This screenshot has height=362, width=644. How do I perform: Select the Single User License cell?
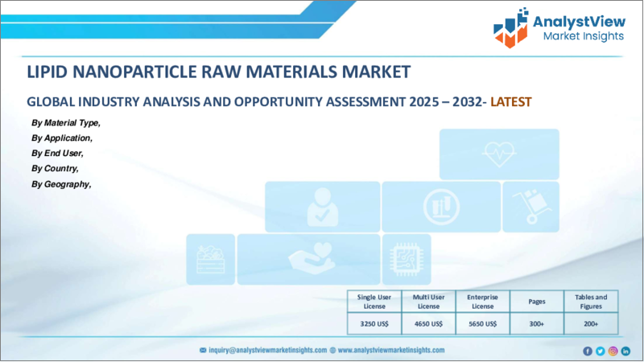374,302
